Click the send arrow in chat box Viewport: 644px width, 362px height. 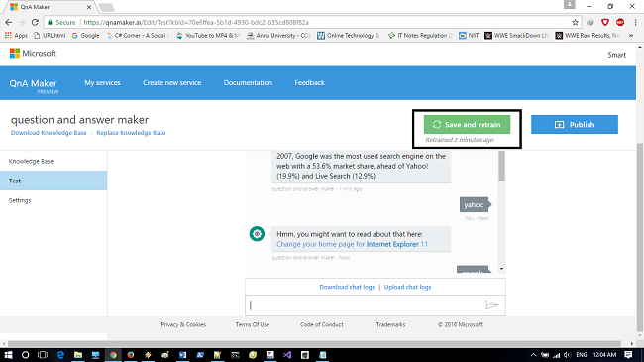pos(491,304)
